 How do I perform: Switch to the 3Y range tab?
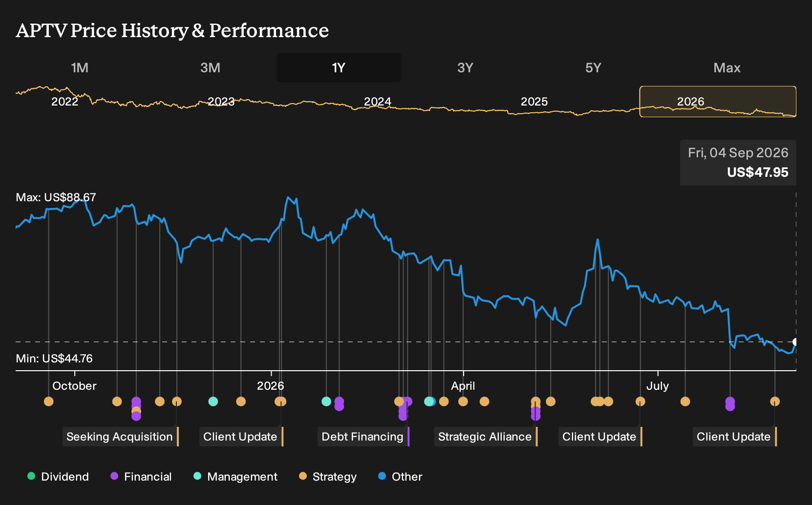(x=465, y=67)
